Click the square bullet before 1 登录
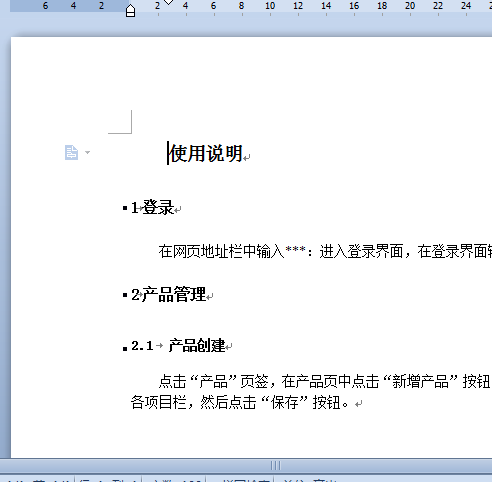Image resolution: width=492 pixels, height=482 pixels. tap(125, 208)
